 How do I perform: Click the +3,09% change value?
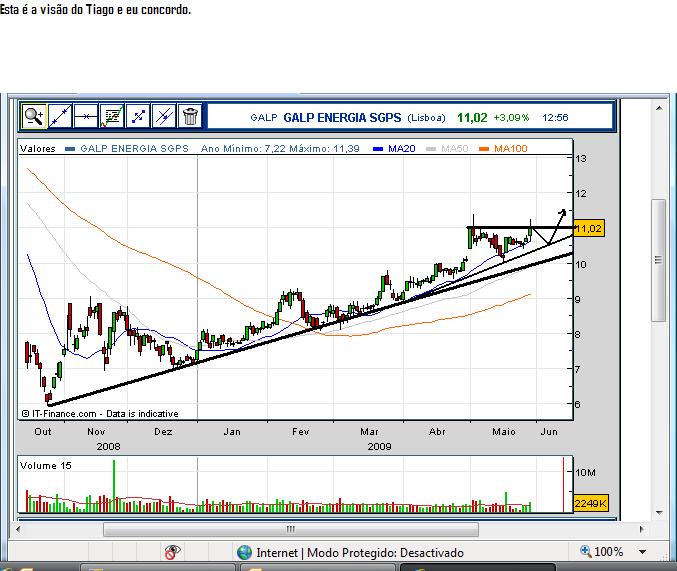point(511,117)
